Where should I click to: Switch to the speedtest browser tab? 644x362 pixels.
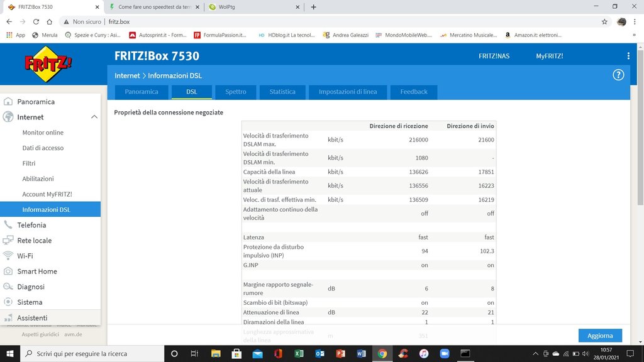tap(154, 7)
